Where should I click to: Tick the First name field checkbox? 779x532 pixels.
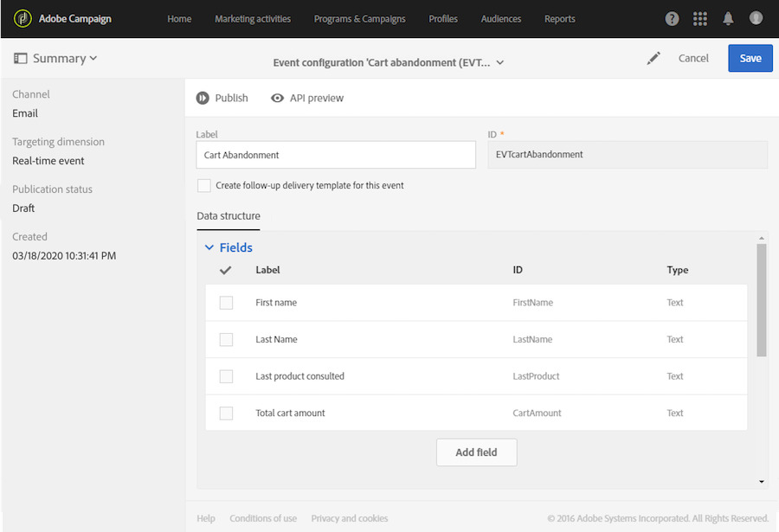[x=226, y=303]
